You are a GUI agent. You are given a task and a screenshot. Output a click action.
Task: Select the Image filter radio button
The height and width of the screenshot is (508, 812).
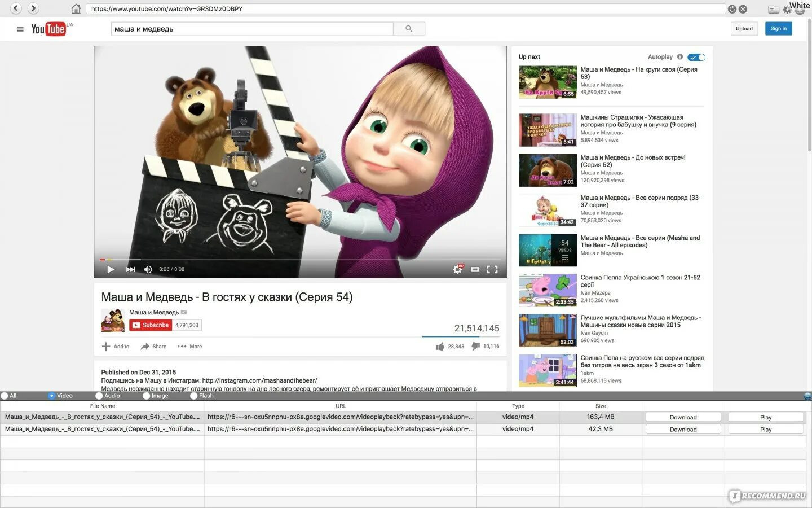click(147, 396)
